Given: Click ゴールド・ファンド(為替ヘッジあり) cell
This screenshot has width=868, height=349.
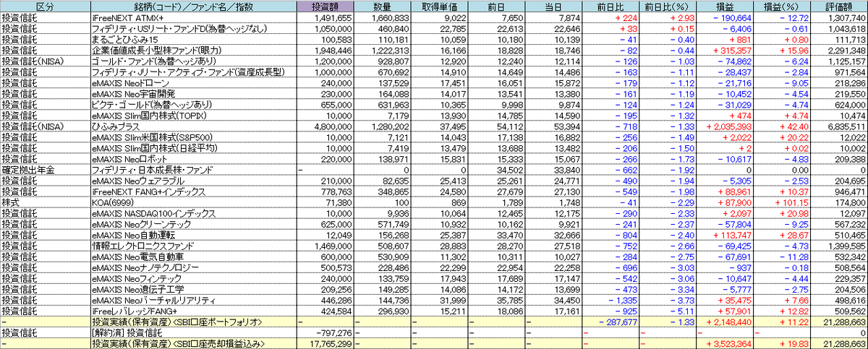Looking at the screenshot, I should click(192, 61).
